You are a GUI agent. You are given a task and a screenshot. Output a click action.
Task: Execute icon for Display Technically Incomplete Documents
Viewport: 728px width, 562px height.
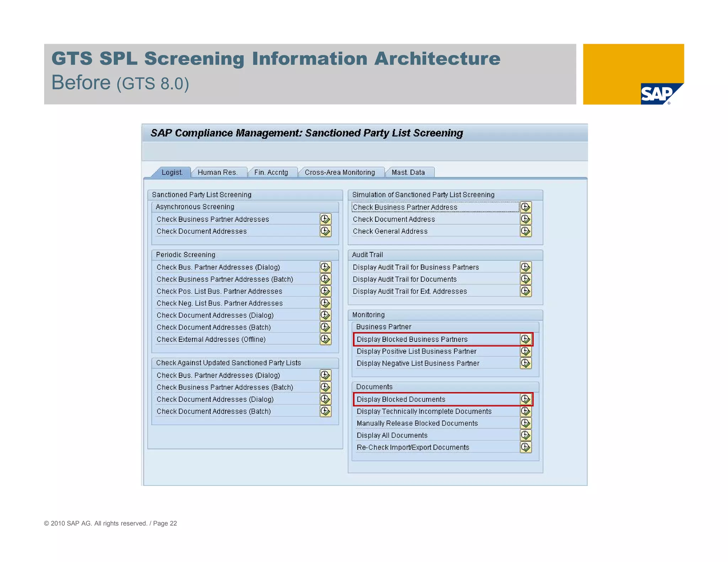coord(526,411)
